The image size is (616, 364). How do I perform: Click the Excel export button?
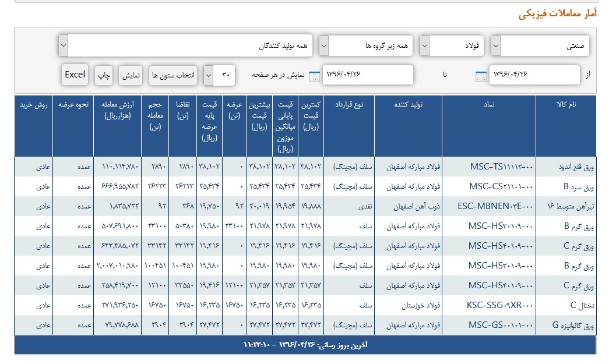(75, 75)
